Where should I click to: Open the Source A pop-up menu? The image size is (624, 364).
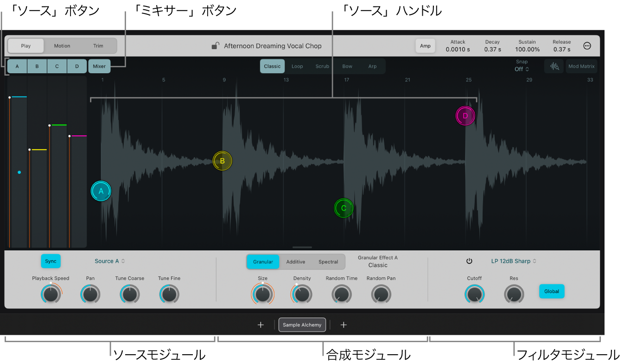pos(110,261)
